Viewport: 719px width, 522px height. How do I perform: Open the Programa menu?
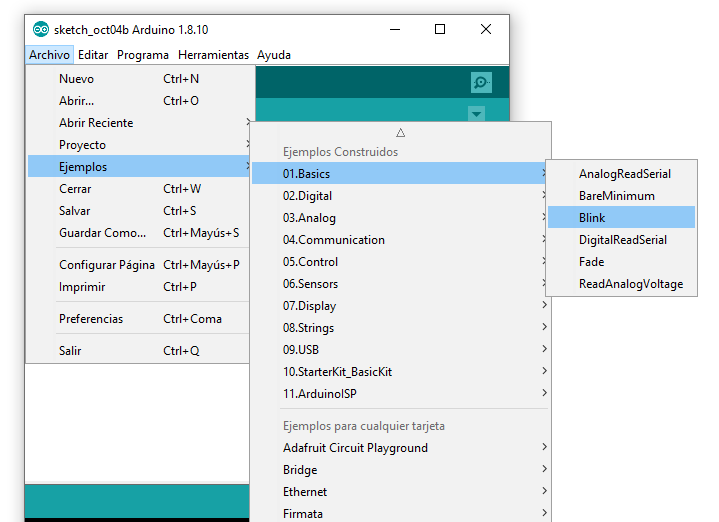tap(143, 55)
